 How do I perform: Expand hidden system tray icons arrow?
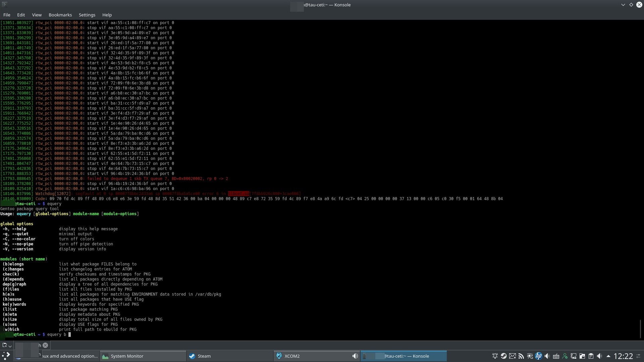(x=608, y=356)
